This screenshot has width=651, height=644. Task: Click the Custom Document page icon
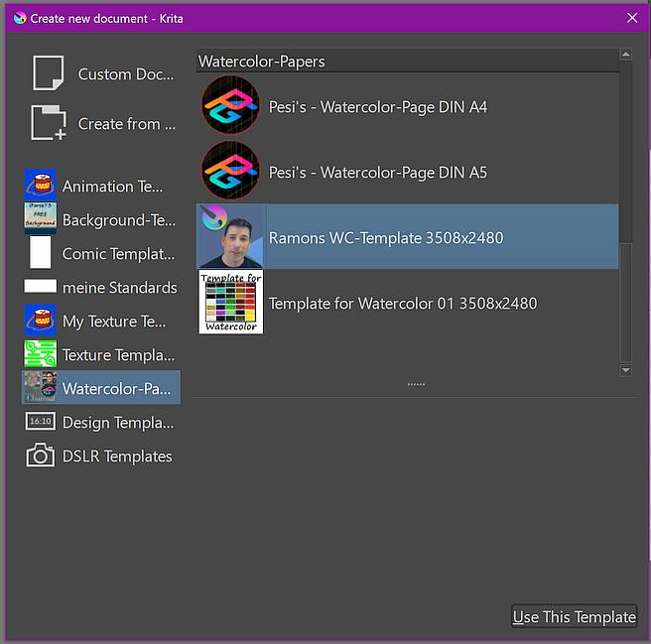point(49,73)
